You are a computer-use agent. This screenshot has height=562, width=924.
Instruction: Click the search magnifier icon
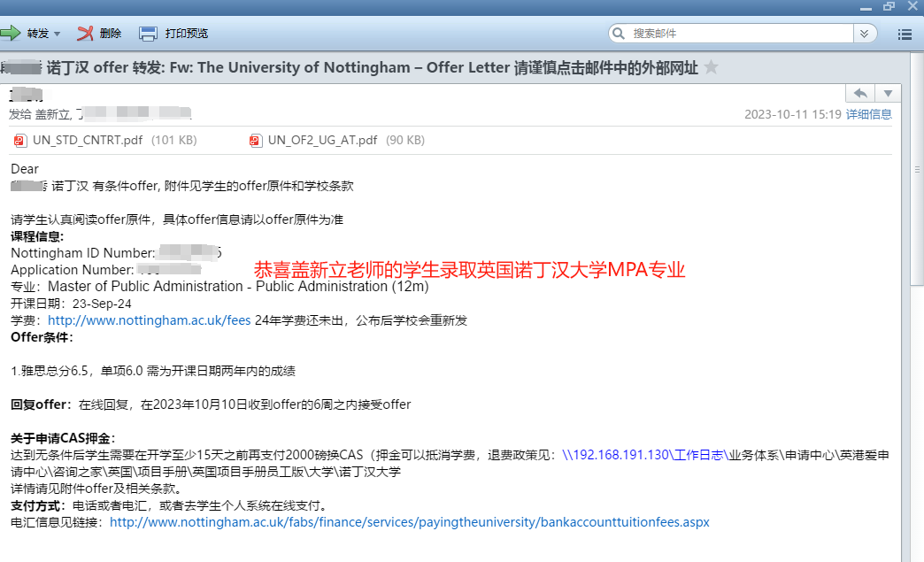pyautogui.click(x=619, y=34)
